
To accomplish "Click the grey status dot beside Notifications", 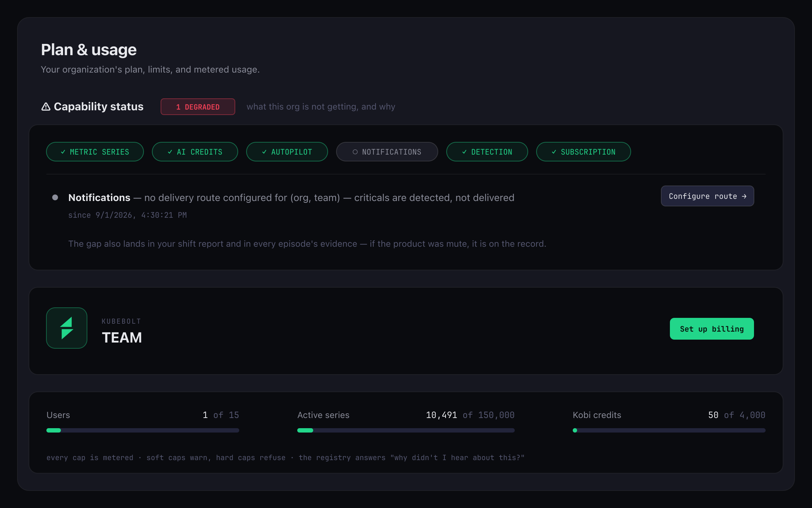I will coord(55,197).
